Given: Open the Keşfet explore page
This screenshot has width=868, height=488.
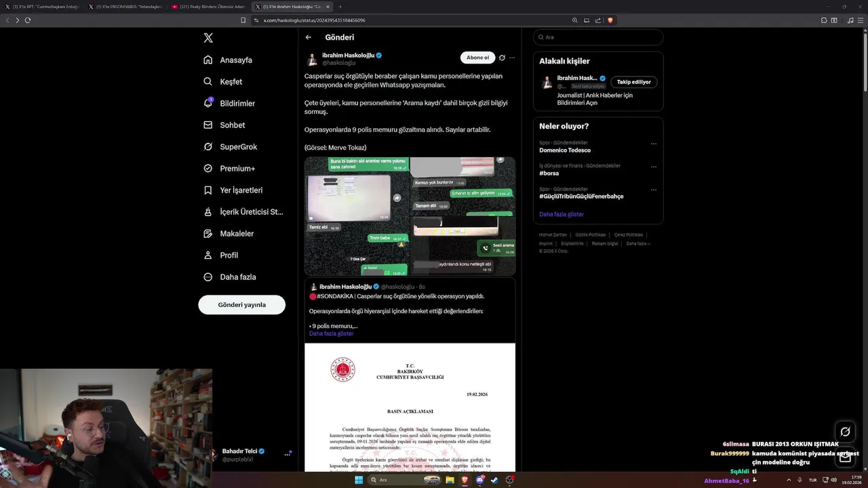Looking at the screenshot, I should [x=222, y=81].
